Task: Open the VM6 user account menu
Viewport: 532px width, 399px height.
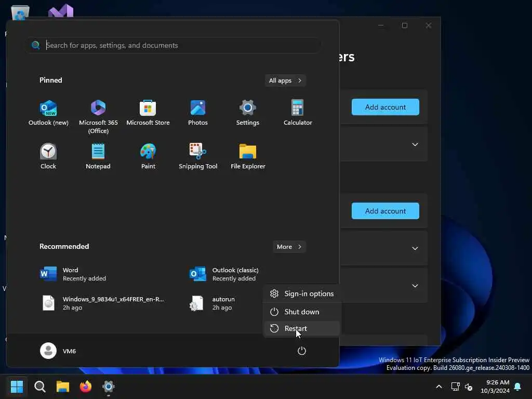Action: [58, 351]
